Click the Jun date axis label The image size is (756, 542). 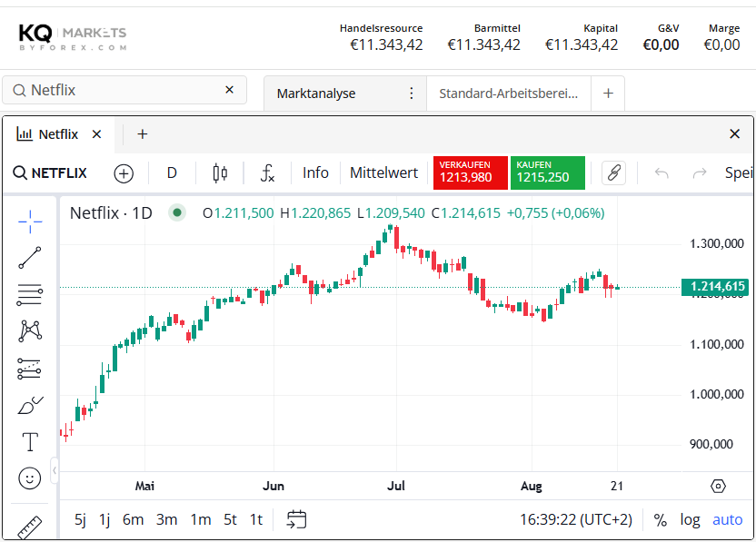tap(274, 486)
